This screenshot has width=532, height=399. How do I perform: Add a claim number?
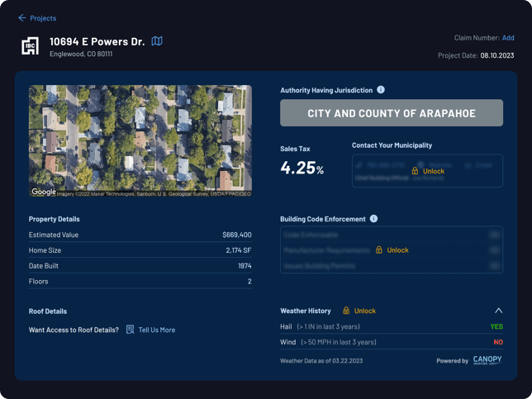508,38
